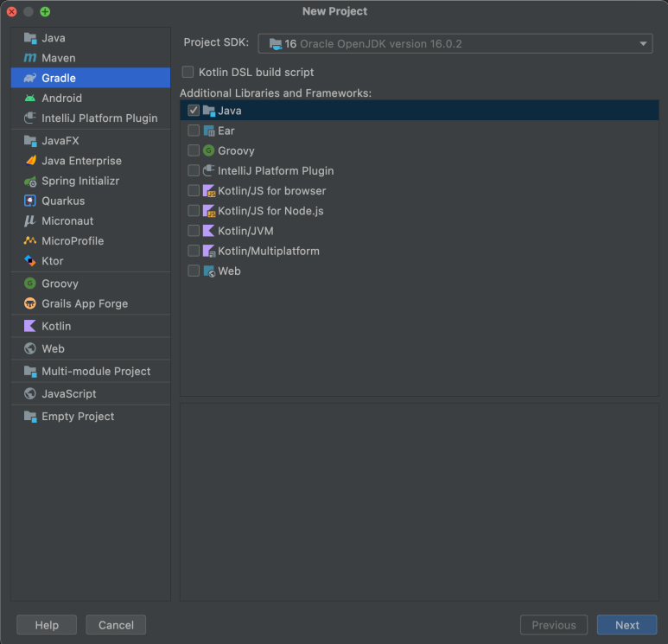Click the Groovy framework icon in libraries list
Screen dimensions: 668x644
[209, 150]
